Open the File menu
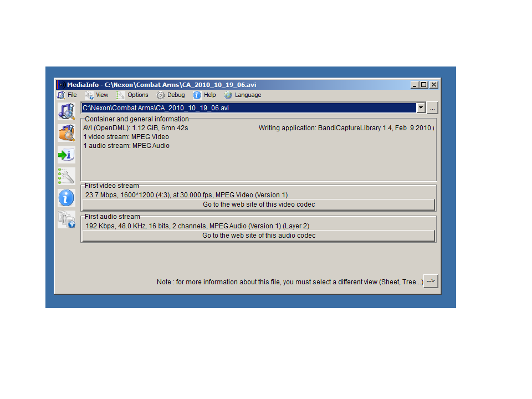This screenshot has width=532, height=399. pyautogui.click(x=67, y=95)
